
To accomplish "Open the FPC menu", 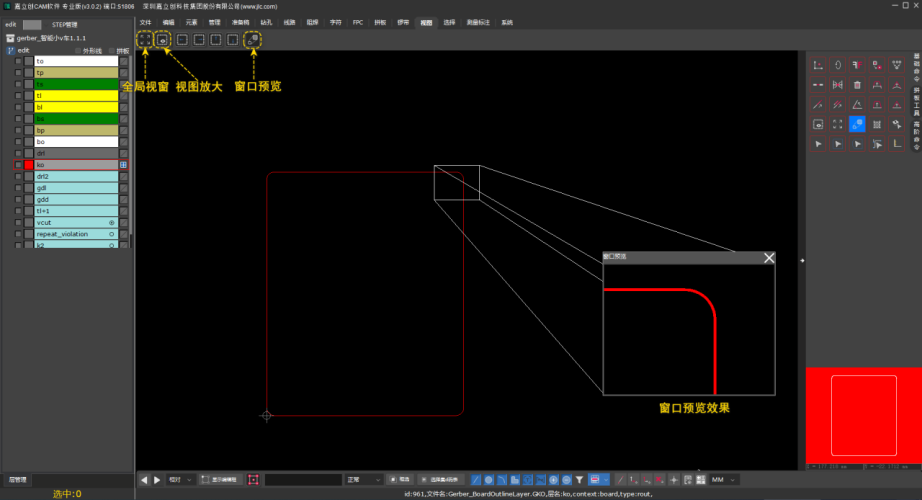I will [358, 22].
